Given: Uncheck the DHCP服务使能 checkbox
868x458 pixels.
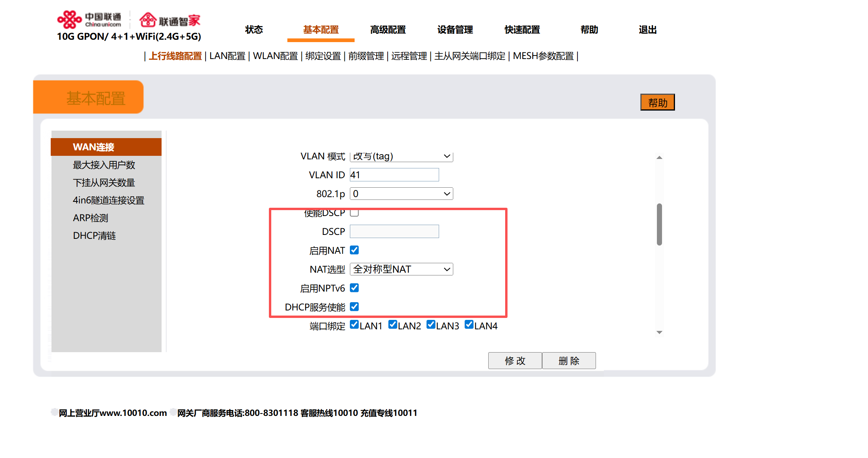Looking at the screenshot, I should tap(354, 307).
